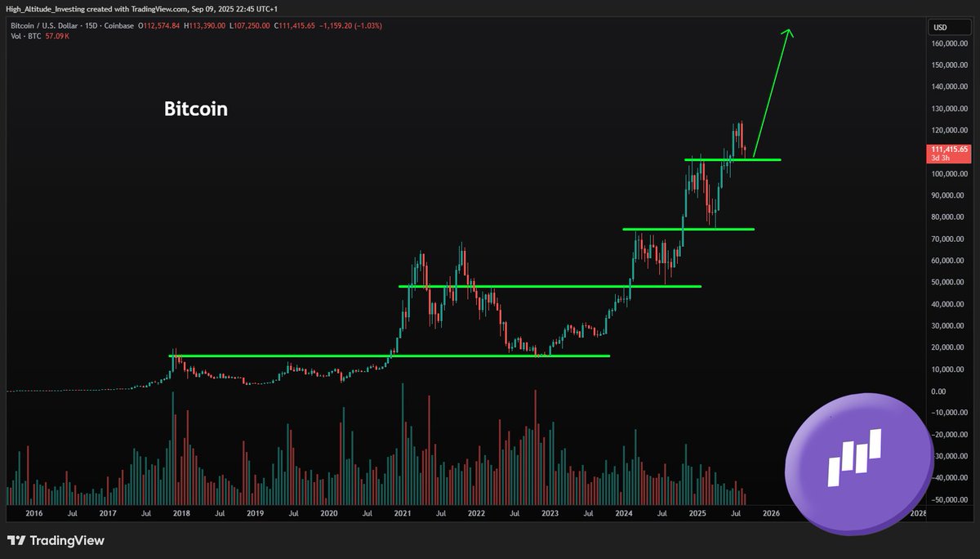Screen dimensions: 980x559
Task: Click the 2023 label on time axis
Action: point(550,514)
